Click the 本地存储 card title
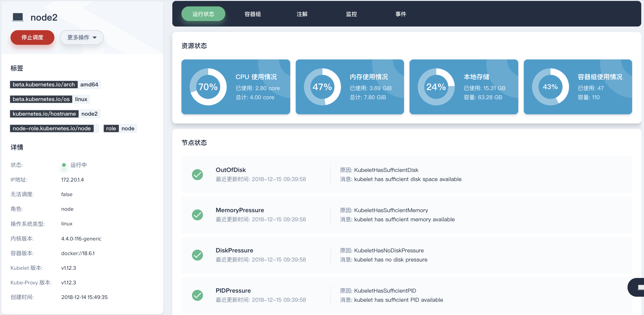 point(476,77)
